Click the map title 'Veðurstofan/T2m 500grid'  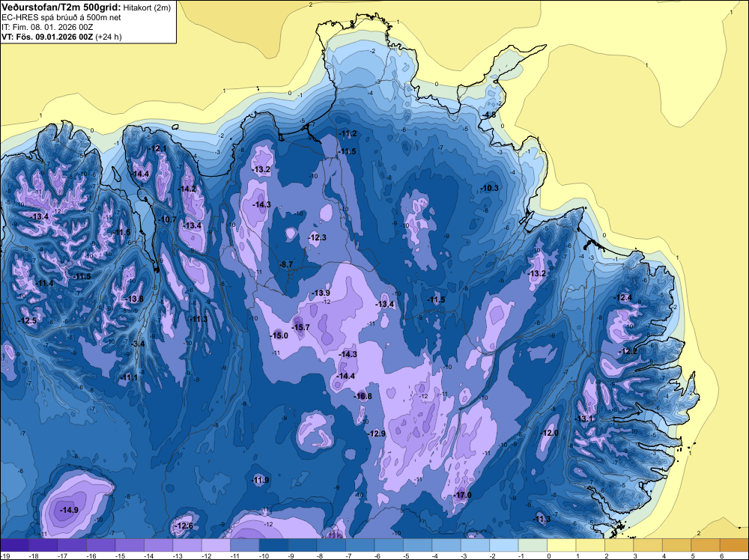click(x=61, y=7)
